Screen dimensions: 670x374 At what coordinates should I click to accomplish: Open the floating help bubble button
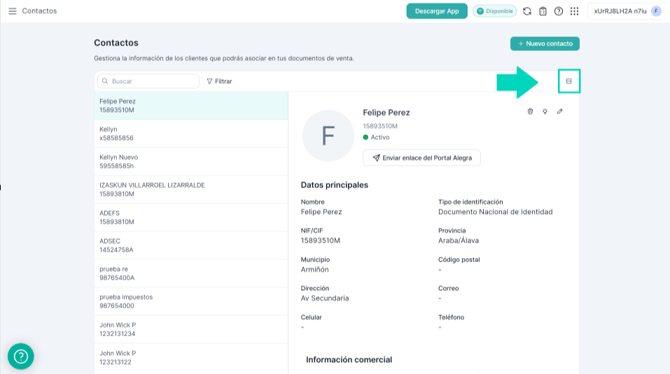[x=21, y=356]
